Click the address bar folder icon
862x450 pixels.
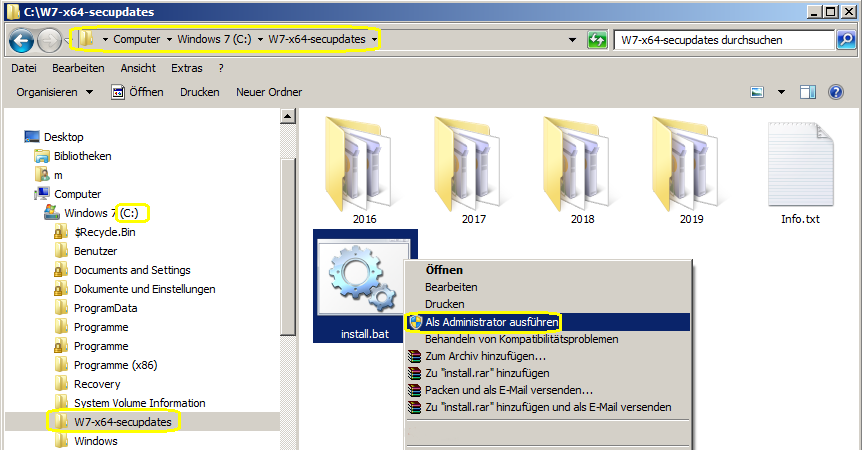(x=87, y=39)
